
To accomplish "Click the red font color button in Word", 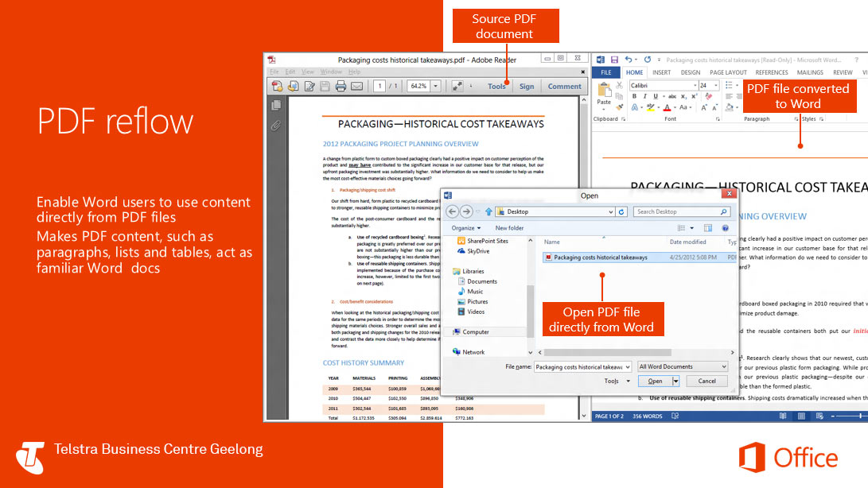I will [667, 107].
